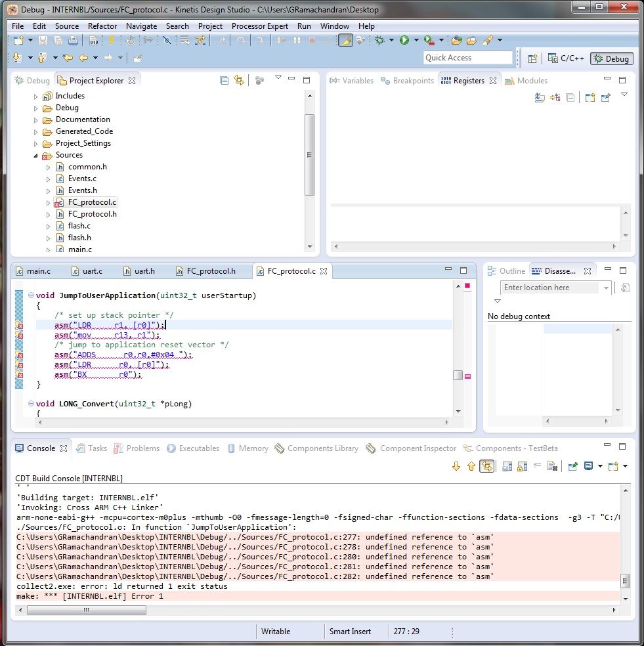Toggle the highlighted double-arrow button in Console toolbar
Image resolution: width=644 pixels, height=646 pixels.
point(486,466)
